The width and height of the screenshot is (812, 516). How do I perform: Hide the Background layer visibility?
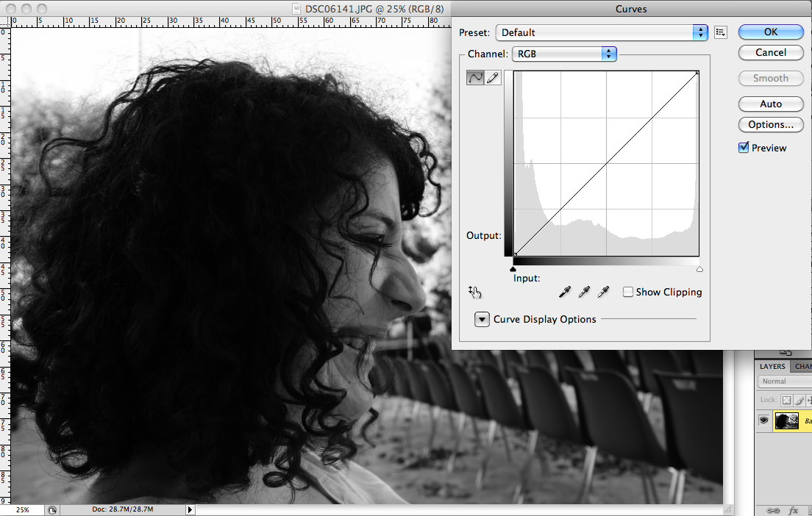click(763, 421)
